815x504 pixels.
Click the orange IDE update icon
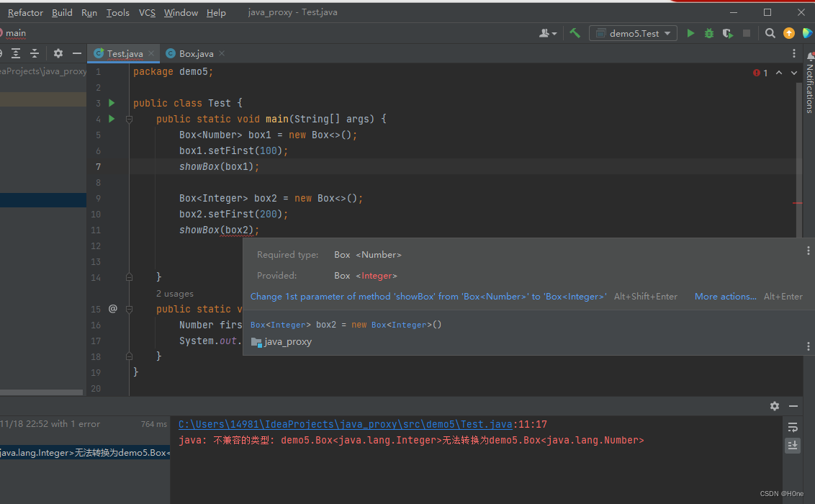coord(789,33)
